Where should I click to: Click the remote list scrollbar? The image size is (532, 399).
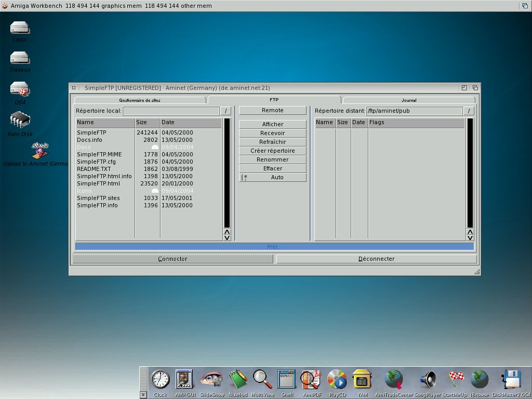tap(470, 172)
